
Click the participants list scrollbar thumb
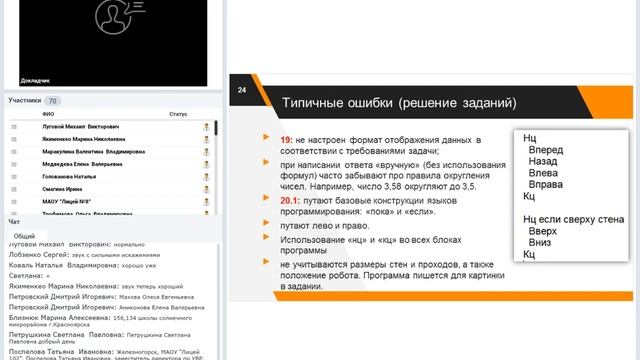(216, 128)
